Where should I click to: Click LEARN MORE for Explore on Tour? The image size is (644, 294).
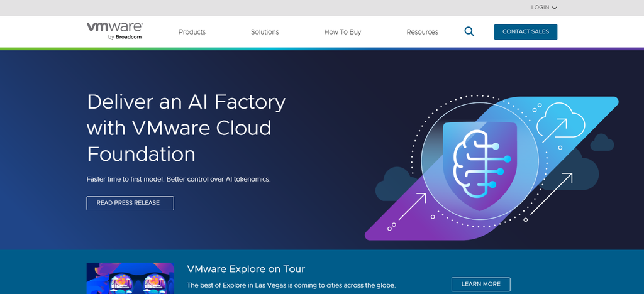pyautogui.click(x=481, y=284)
